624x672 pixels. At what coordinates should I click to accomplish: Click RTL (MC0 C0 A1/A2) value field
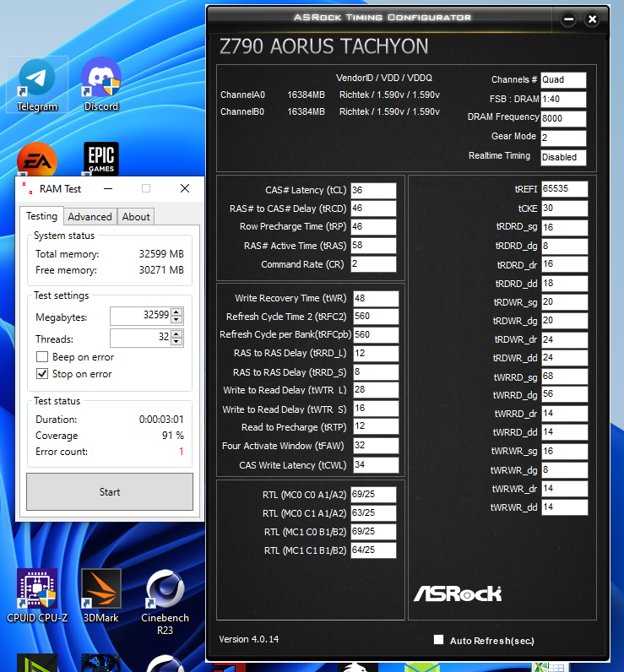373,495
